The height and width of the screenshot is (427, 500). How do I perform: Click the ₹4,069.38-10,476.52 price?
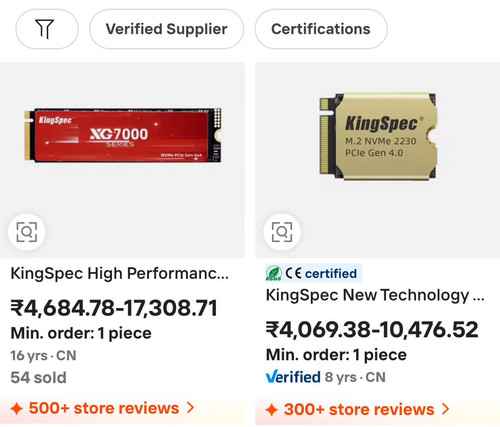click(372, 329)
